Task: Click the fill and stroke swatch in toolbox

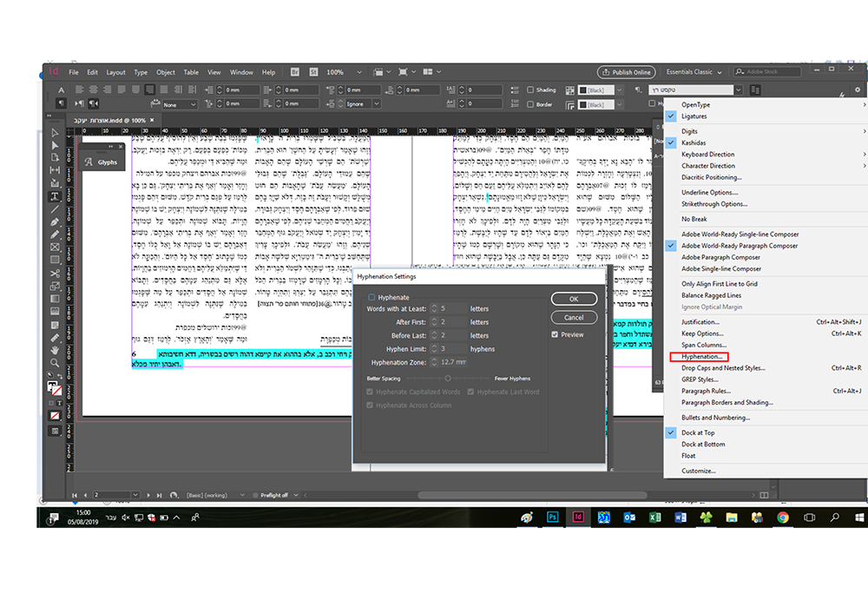Action: [54, 387]
